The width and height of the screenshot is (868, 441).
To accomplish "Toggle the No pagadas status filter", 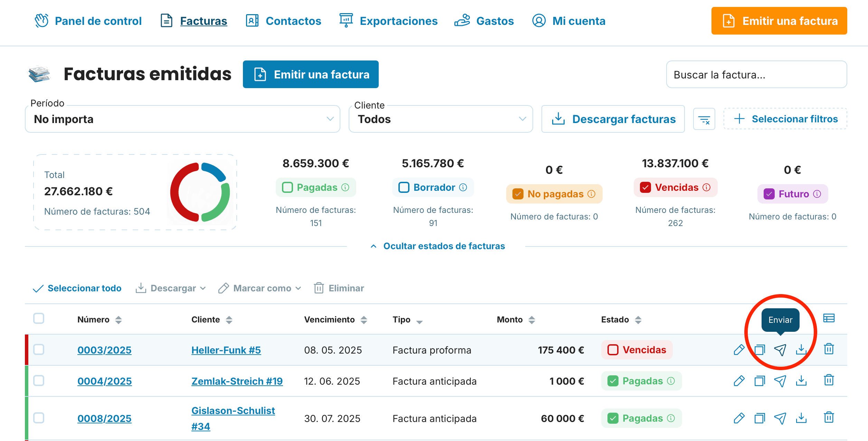I will click(x=518, y=194).
